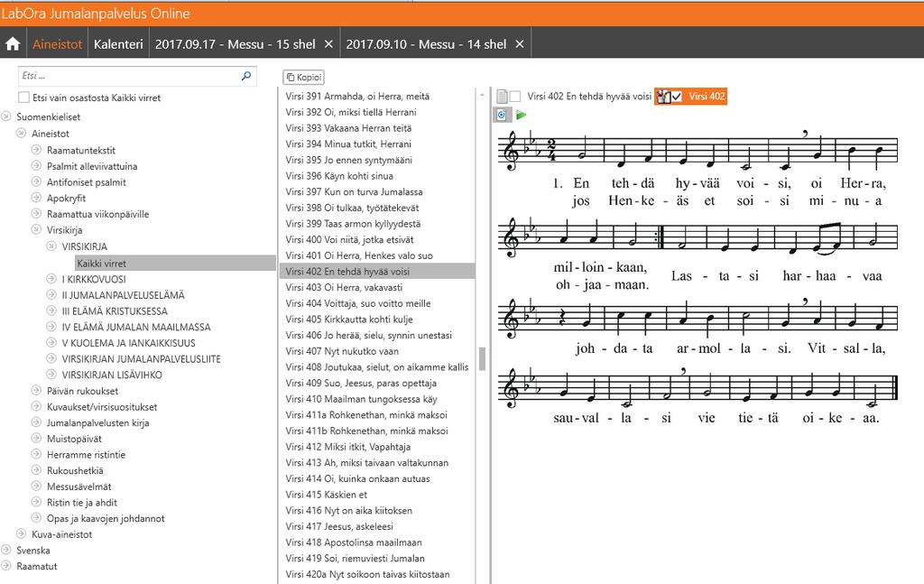
Task: Collapse the Suomenkieliset tree node
Action: [x=6, y=116]
